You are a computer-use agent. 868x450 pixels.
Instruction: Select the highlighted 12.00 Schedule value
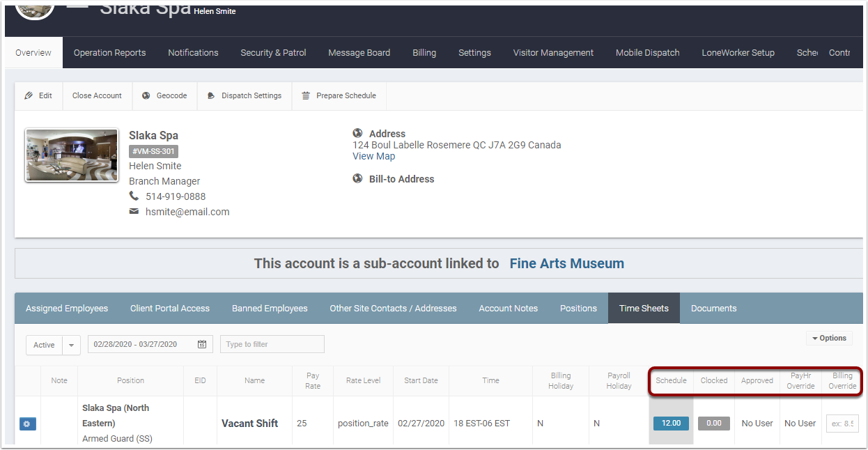(x=670, y=423)
